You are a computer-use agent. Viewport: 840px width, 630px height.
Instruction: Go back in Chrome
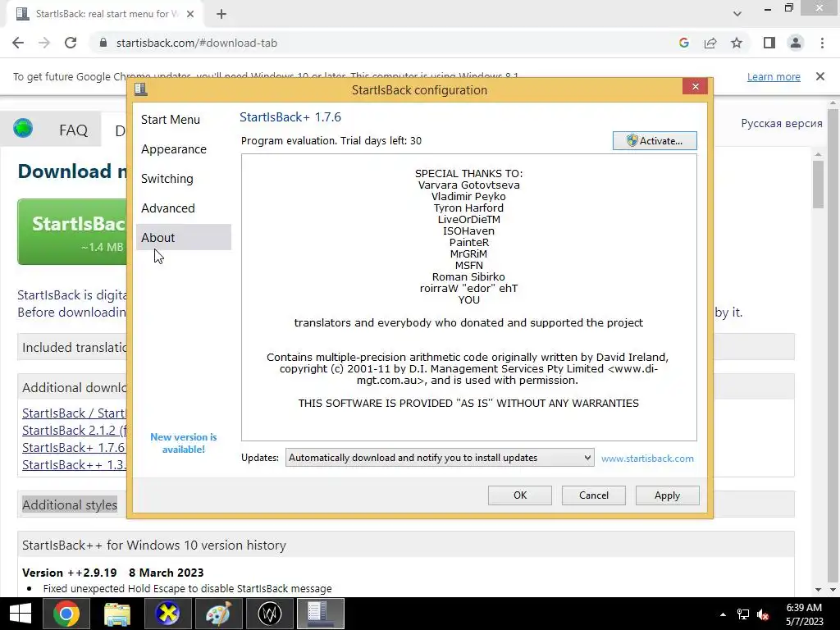pyautogui.click(x=18, y=43)
